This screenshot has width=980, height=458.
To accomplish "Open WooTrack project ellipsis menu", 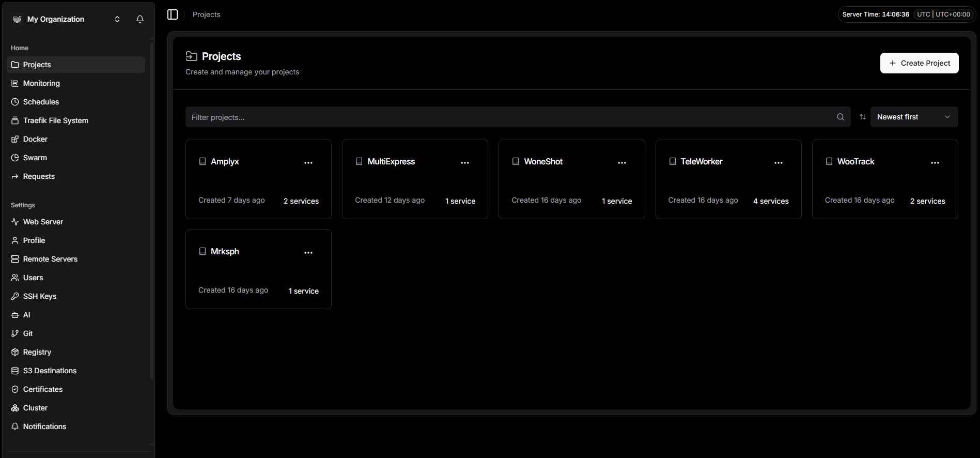I will pyautogui.click(x=935, y=163).
